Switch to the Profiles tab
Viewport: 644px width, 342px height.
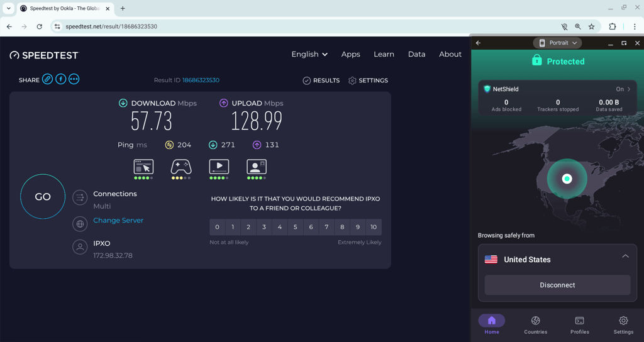pyautogui.click(x=579, y=325)
